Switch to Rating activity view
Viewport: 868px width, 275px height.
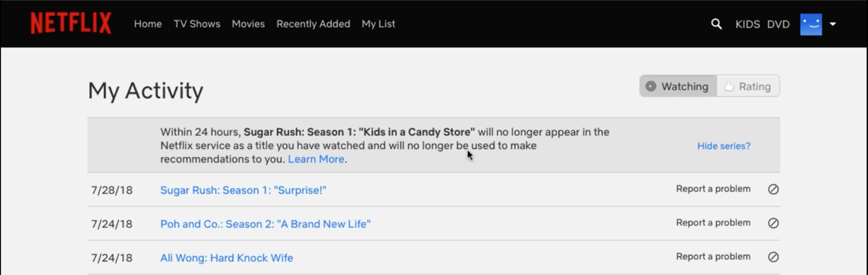[x=748, y=86]
